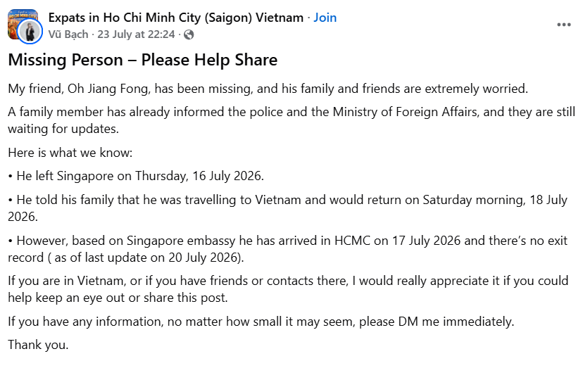Image resolution: width=588 pixels, height=368 pixels.
Task: Click the 'Here is what we know:' line
Action: pos(70,153)
